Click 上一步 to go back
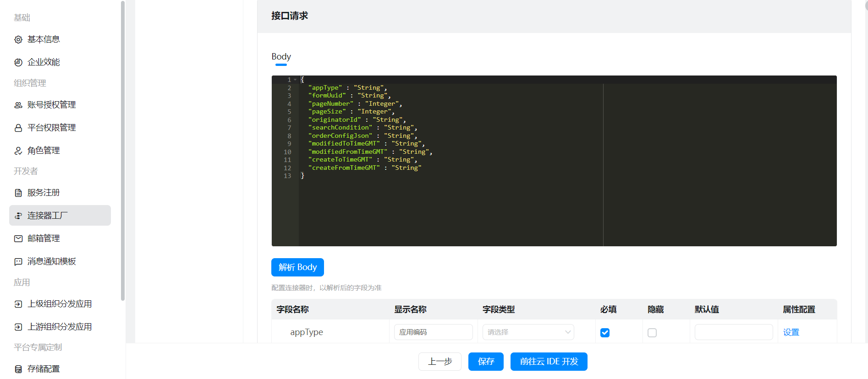The image size is (868, 379). 440,362
